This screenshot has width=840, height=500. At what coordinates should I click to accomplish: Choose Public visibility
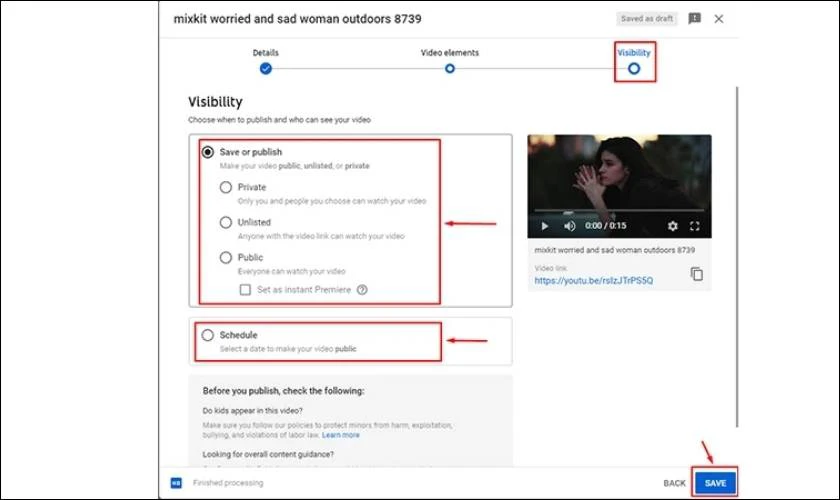coord(226,258)
